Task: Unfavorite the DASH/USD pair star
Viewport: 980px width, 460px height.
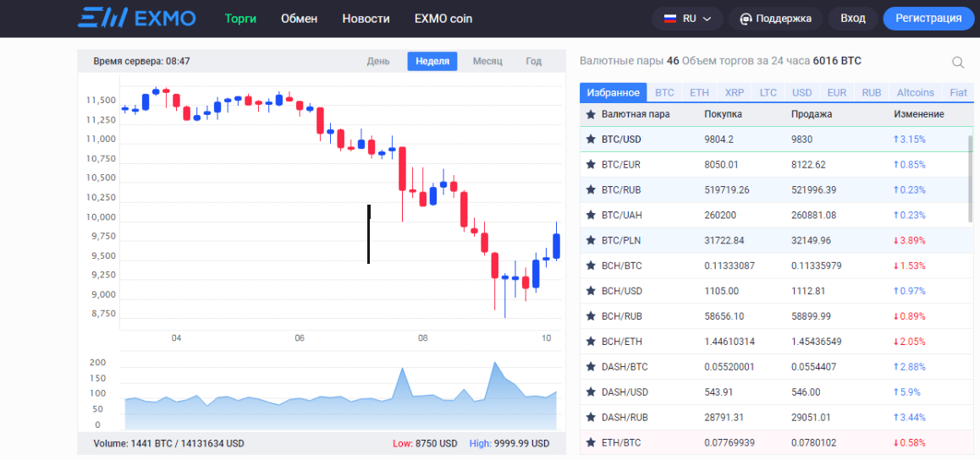Action: click(592, 392)
